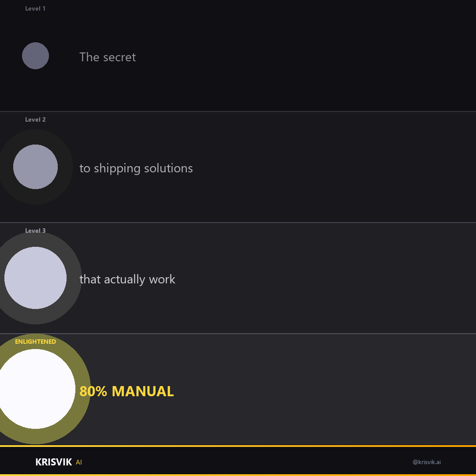Click the yellow "80% MANUAL" headline
This screenshot has height=476, width=476.
[126, 391]
